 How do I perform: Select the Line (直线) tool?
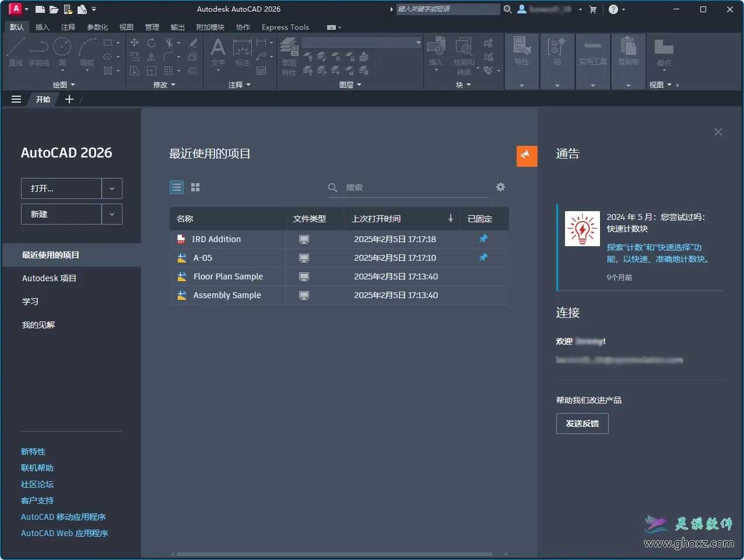point(16,52)
